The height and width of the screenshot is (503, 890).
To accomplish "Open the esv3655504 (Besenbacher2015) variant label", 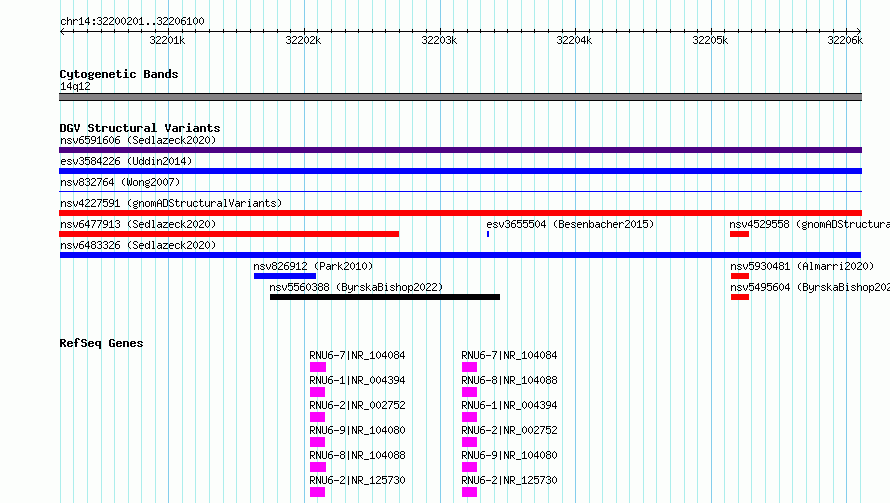I will [x=570, y=224].
